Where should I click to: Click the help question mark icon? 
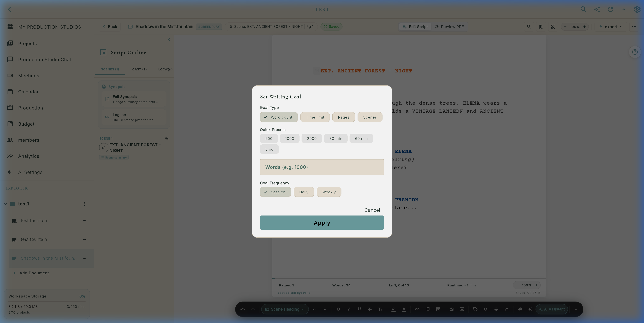635,52
